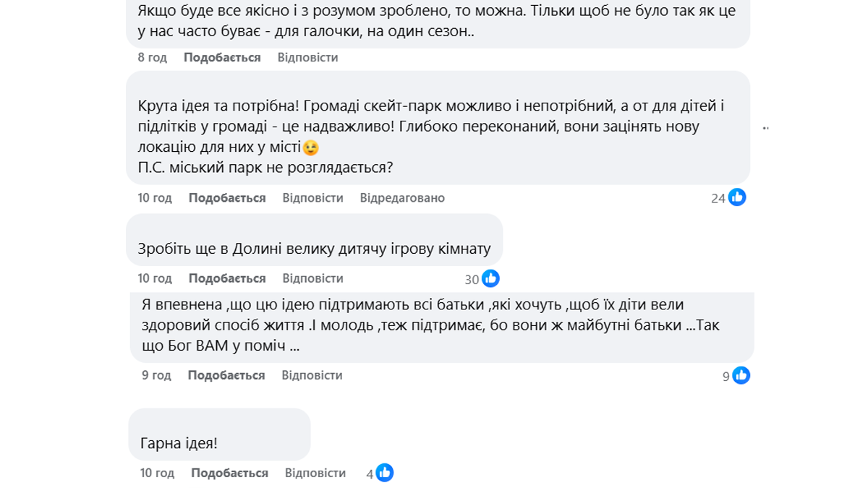Reply to the 'Зробіть ще в Долині' comment
This screenshot has width=868, height=488.
tap(312, 278)
